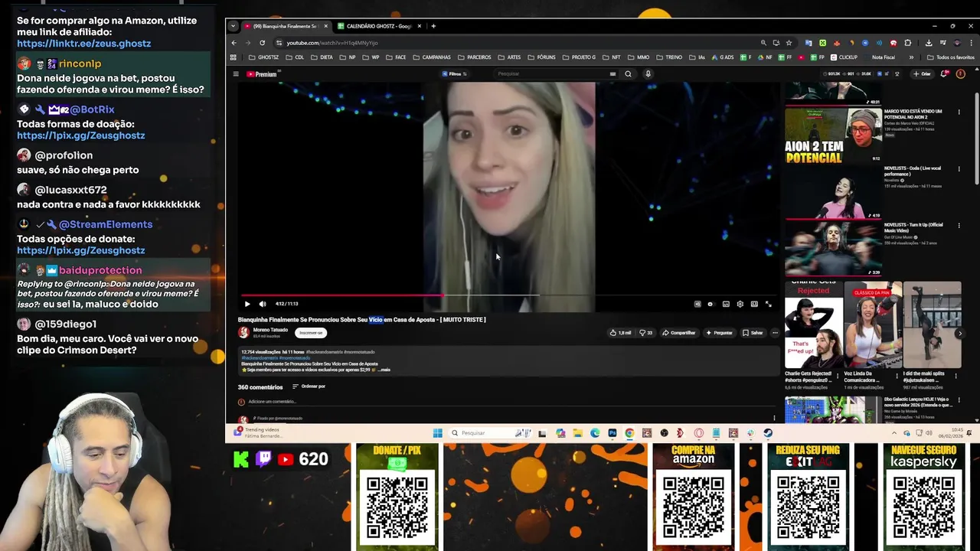
Task: Open PARCEIROS bookmark folder
Action: tap(475, 57)
